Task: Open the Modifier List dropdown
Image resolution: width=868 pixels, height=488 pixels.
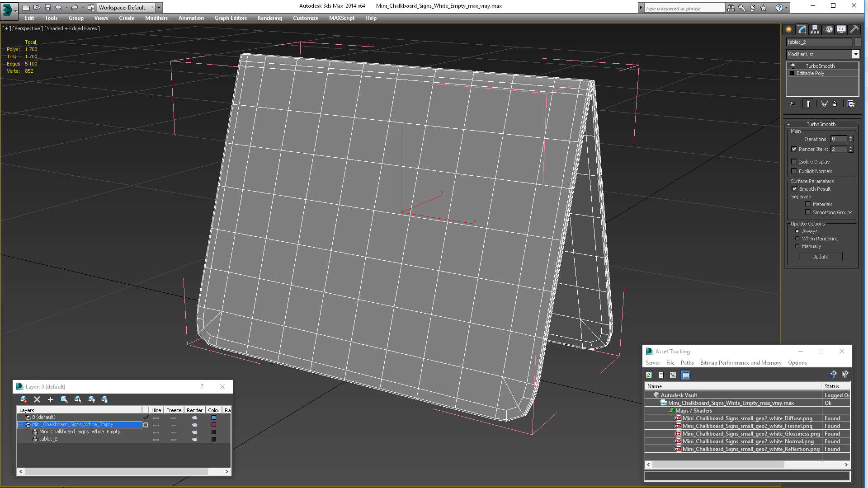Action: coord(855,54)
